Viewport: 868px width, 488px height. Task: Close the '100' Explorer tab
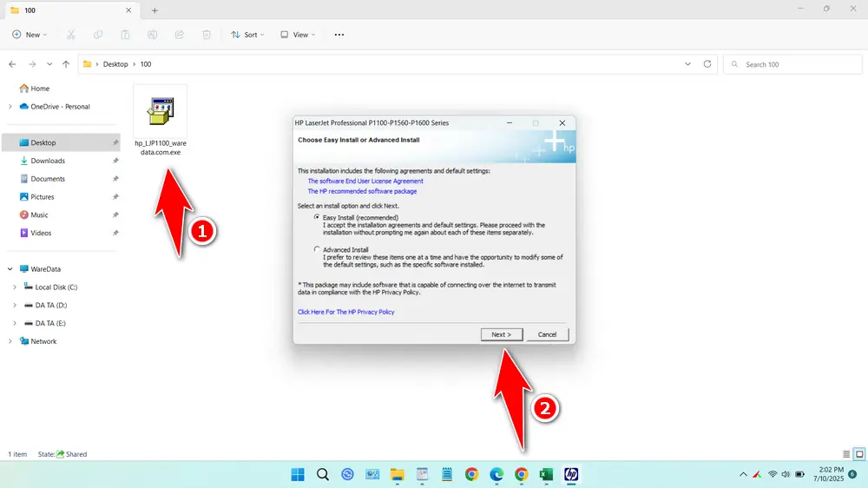[128, 10]
